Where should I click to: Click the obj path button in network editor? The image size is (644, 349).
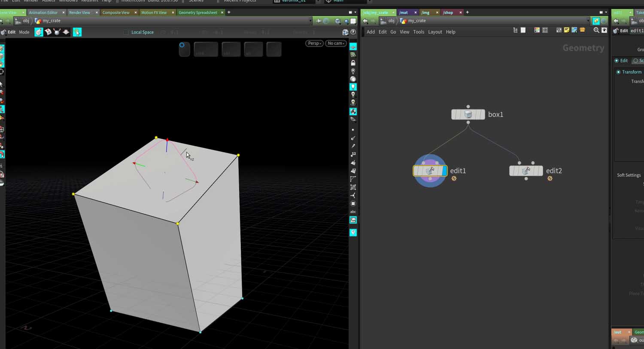tap(388, 21)
